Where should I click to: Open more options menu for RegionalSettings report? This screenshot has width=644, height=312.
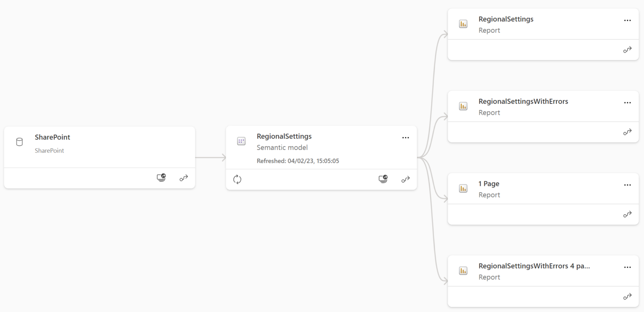coord(627,20)
